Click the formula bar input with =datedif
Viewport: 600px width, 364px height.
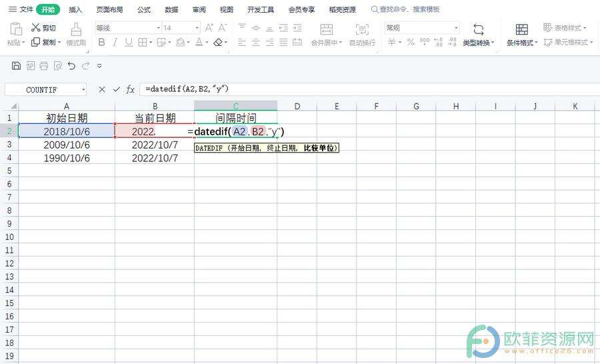[x=369, y=89]
